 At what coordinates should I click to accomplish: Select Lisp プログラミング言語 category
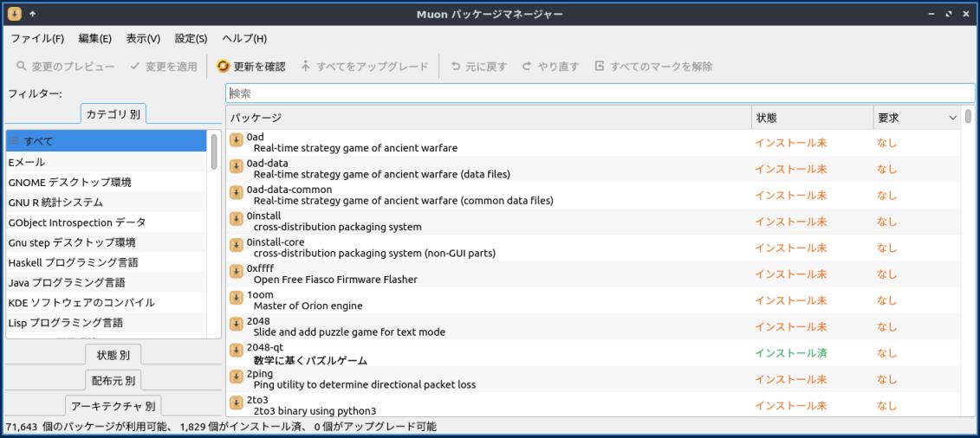(107, 323)
